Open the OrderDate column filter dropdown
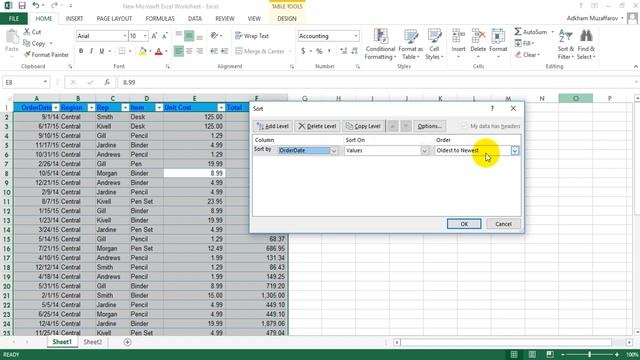Viewport: 640px width, 360px height. [56, 108]
